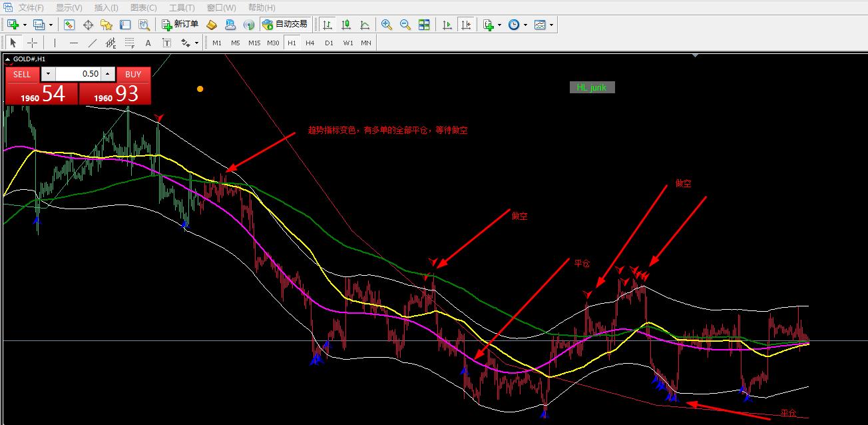Open the MQL5 community cloud icon
This screenshot has width=868, height=425.
(x=230, y=25)
